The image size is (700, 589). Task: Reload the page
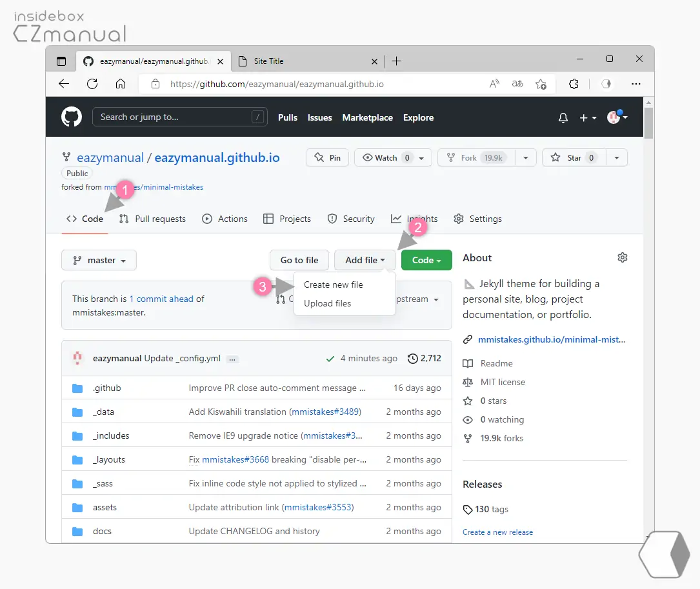tap(92, 84)
